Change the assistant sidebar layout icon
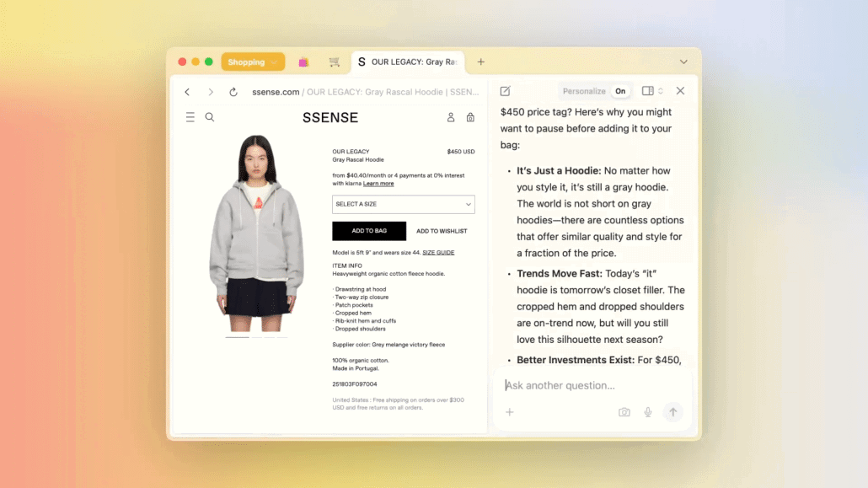Viewport: 868px width, 488px height. click(x=648, y=91)
